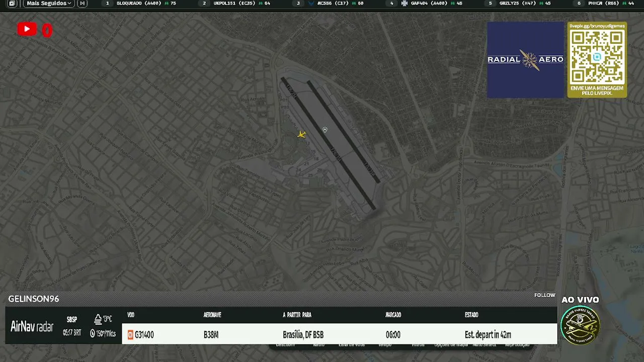This screenshot has width=644, height=362.
Task: Select flight number G31400
Action: coord(144,335)
